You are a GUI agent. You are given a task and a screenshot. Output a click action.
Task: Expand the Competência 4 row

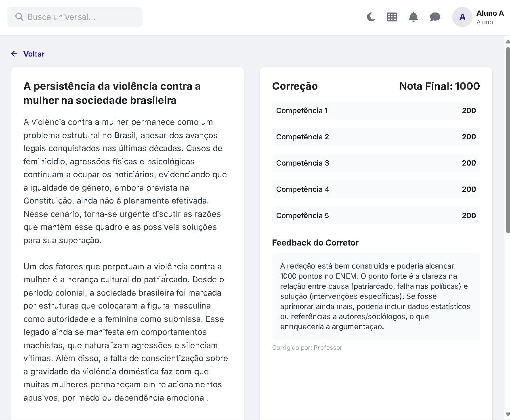[x=376, y=189]
